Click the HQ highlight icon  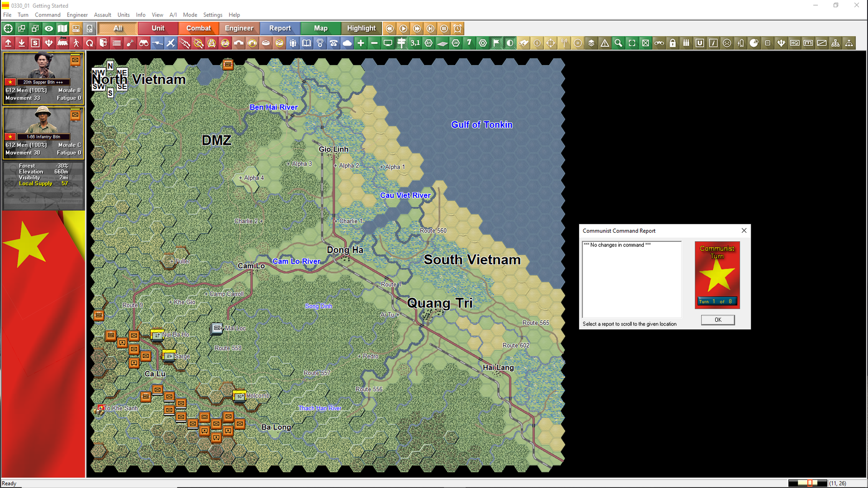pos(795,43)
